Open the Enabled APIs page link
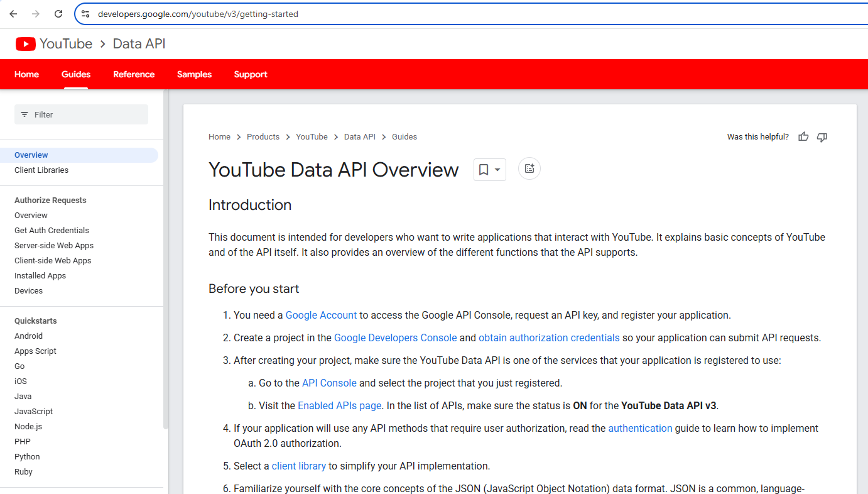 coord(340,405)
